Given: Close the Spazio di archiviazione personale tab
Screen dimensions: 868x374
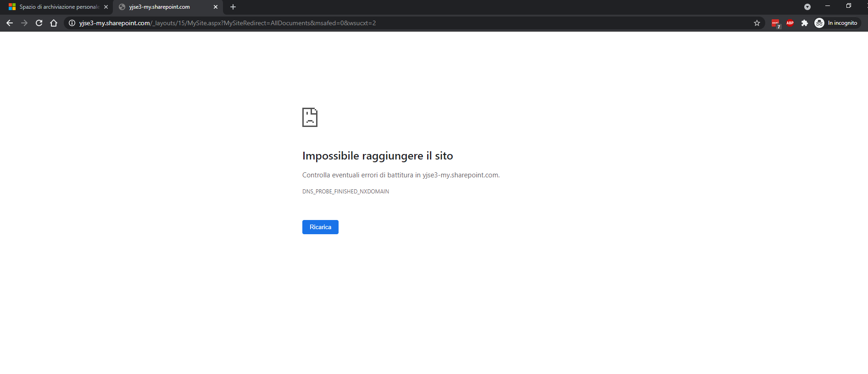Looking at the screenshot, I should tap(106, 7).
